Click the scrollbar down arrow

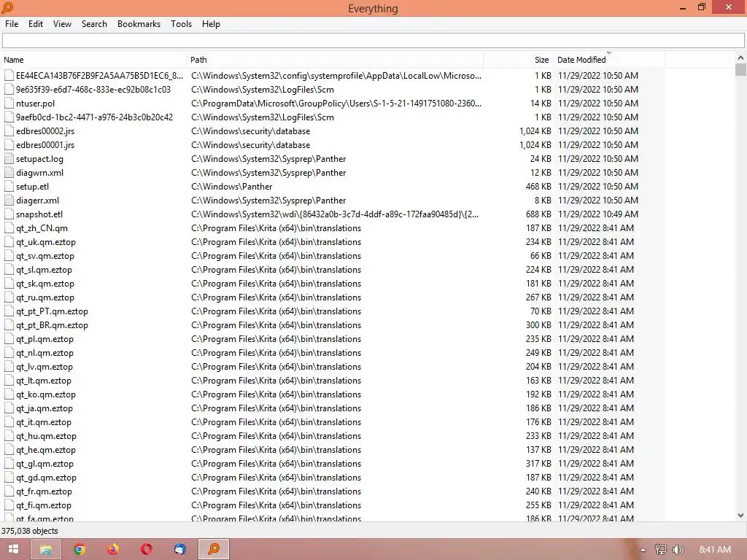point(740,515)
